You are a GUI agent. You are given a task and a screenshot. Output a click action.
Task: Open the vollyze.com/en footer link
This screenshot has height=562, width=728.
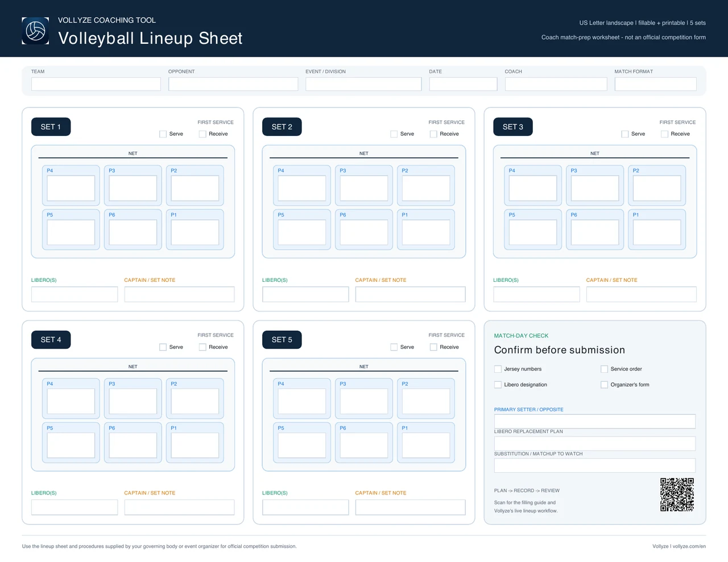pyautogui.click(x=689, y=547)
